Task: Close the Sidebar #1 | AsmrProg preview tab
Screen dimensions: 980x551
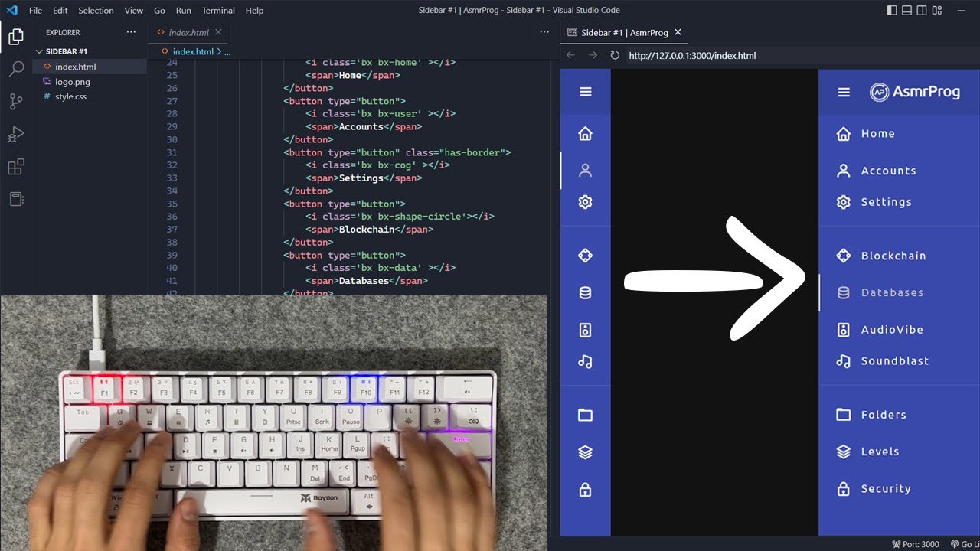Action: (x=678, y=32)
